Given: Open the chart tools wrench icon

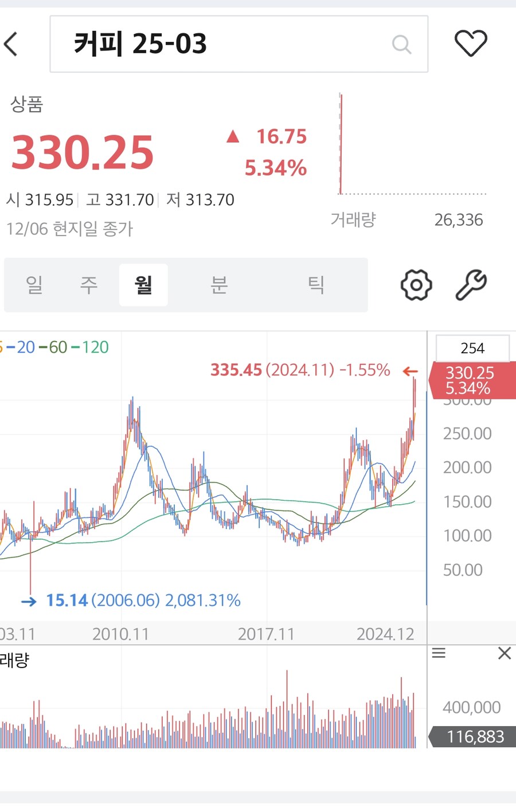Looking at the screenshot, I should tap(470, 285).
